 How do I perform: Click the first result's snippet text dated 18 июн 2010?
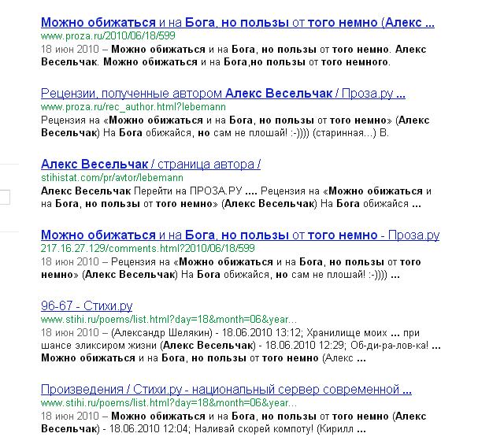[x=228, y=55]
